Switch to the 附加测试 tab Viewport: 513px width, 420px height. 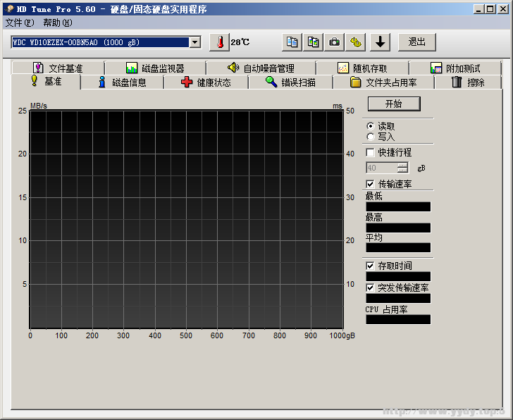(455, 68)
